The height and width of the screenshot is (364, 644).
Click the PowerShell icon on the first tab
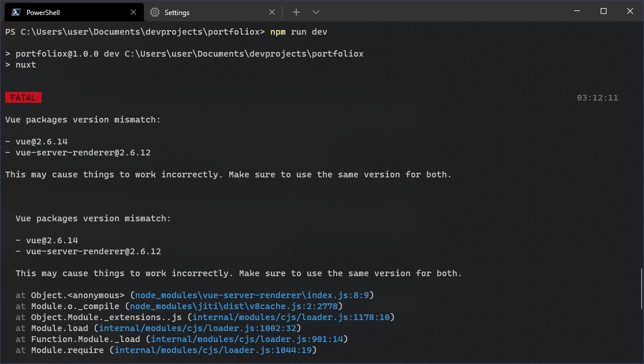16,12
